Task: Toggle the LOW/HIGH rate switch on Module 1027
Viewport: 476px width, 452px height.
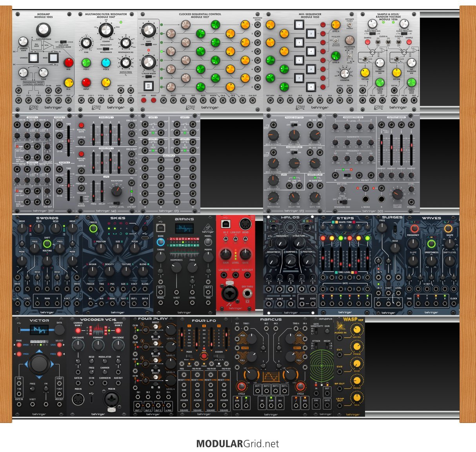Action: pos(148,45)
